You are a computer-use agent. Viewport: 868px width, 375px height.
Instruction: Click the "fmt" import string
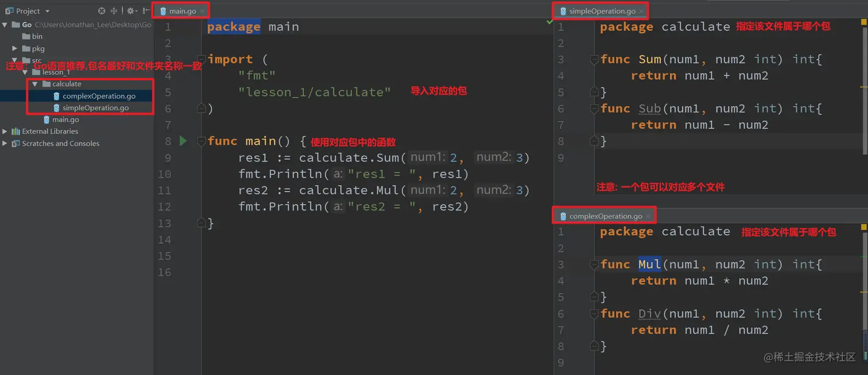pyautogui.click(x=257, y=75)
